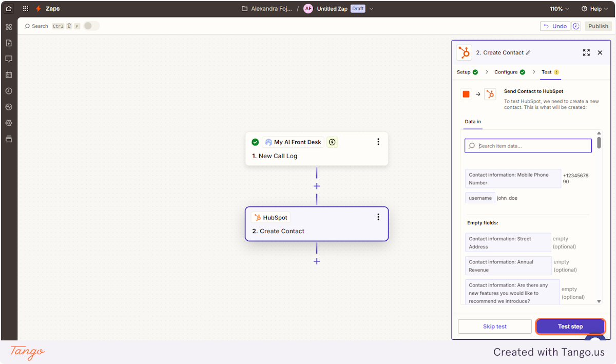The image size is (616, 364).
Task: Click the AF avatar badge
Action: click(308, 9)
